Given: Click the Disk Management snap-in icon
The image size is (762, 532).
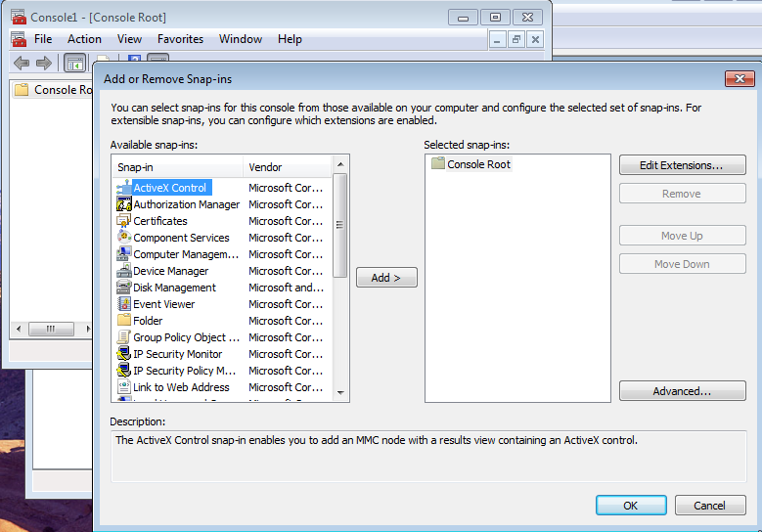Looking at the screenshot, I should pyautogui.click(x=124, y=288).
